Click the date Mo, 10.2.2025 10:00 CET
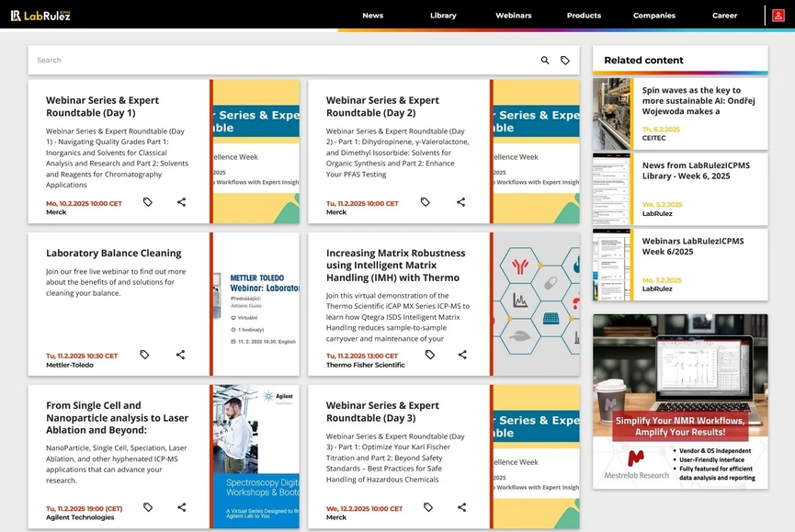The image size is (795, 532). coord(84,204)
